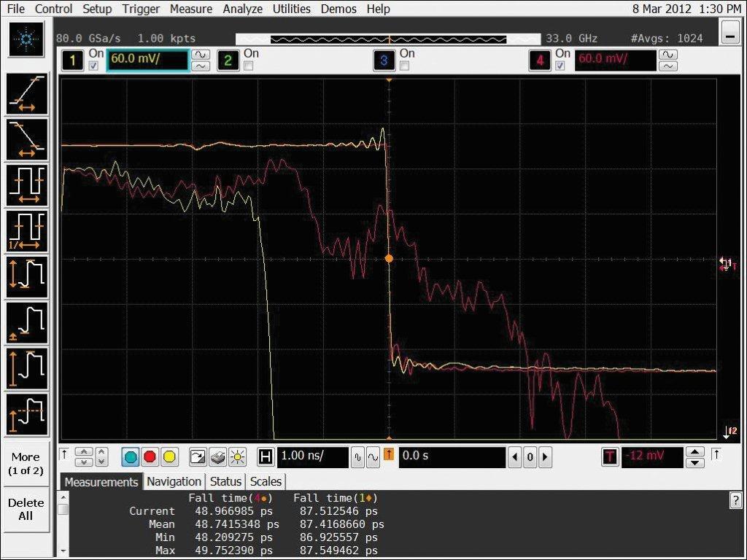The width and height of the screenshot is (747, 560).
Task: Click the 1.00 ns/ horizontal scale field
Action: (311, 457)
